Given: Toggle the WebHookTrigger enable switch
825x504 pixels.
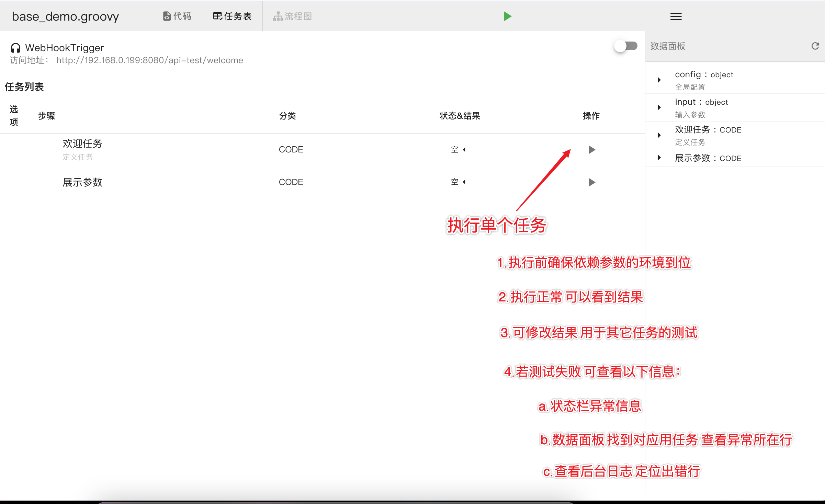Looking at the screenshot, I should pyautogui.click(x=626, y=46).
